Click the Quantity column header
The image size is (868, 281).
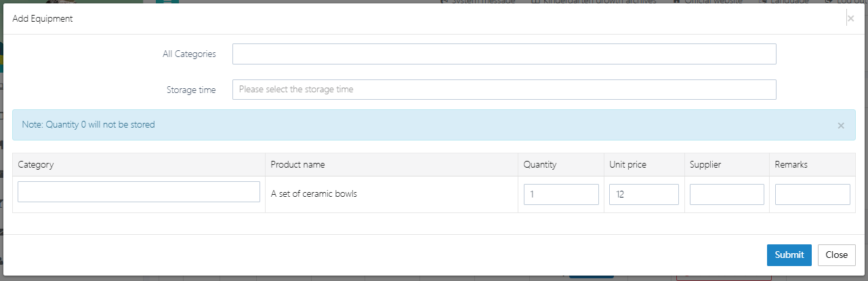[540, 165]
